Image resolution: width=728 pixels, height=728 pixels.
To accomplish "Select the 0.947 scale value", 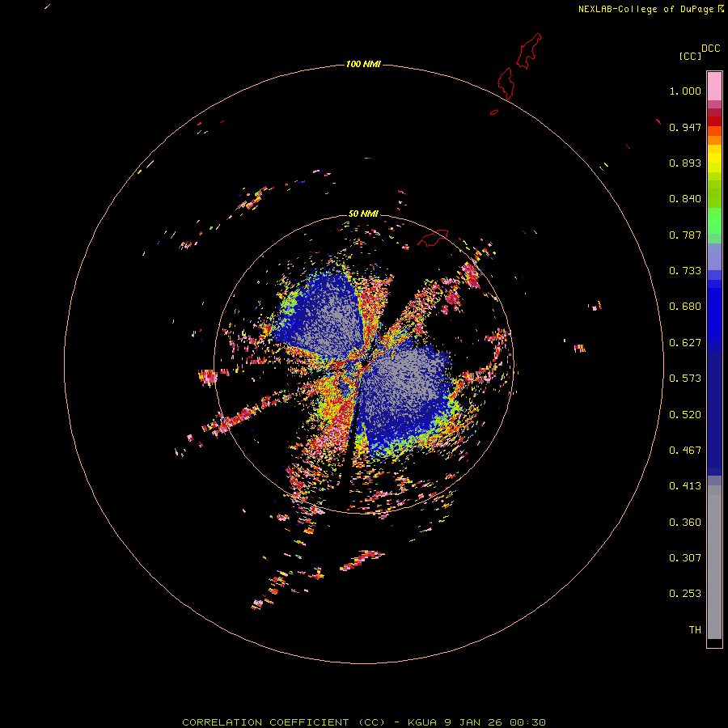I will point(685,127).
